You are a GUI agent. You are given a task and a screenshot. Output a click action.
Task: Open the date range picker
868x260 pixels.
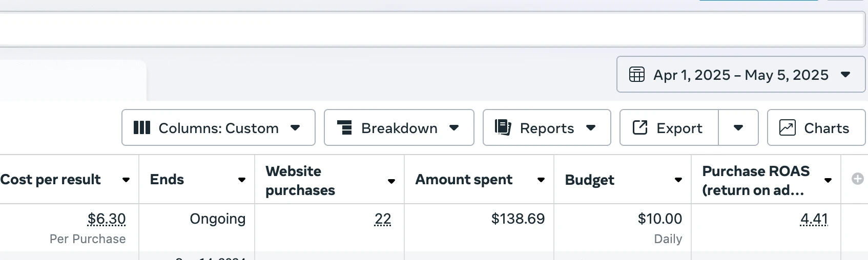pos(740,75)
